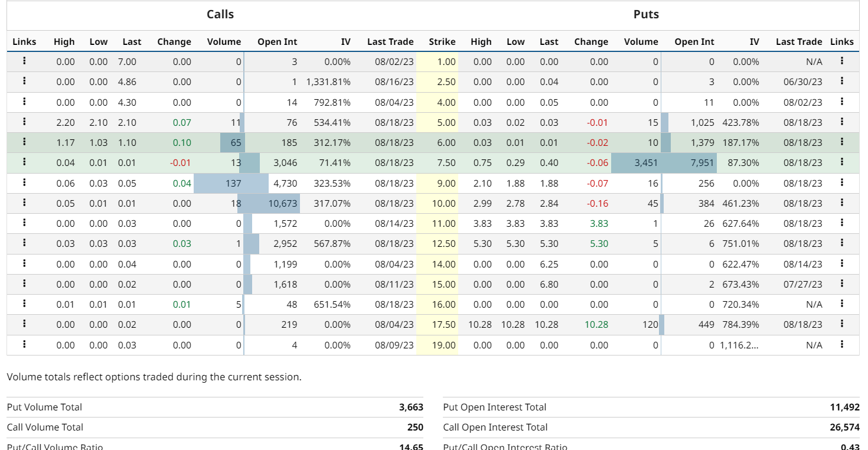Click calls last trade date 08/14/23
Image resolution: width=868 pixels, height=450 pixels.
coord(394,223)
